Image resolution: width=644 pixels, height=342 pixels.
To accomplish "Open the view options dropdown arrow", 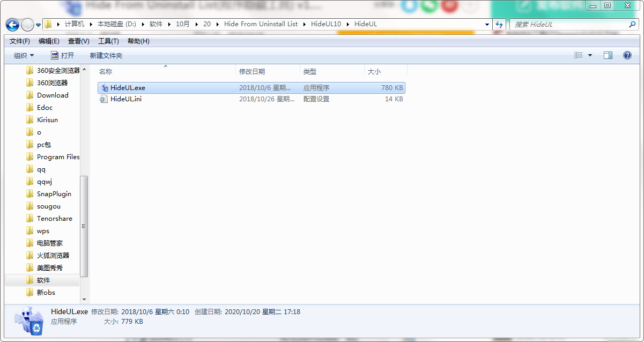I will (590, 55).
